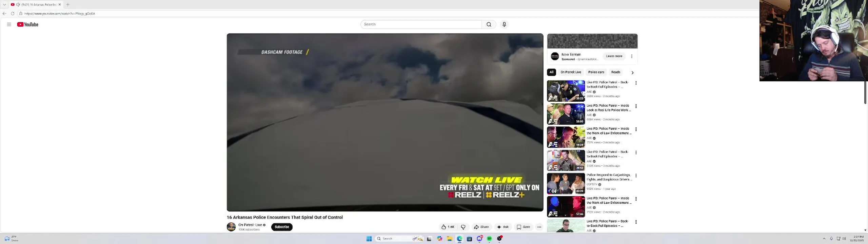Open options for 757K views Live PD video
The width and height of the screenshot is (868, 244).
(x=636, y=129)
